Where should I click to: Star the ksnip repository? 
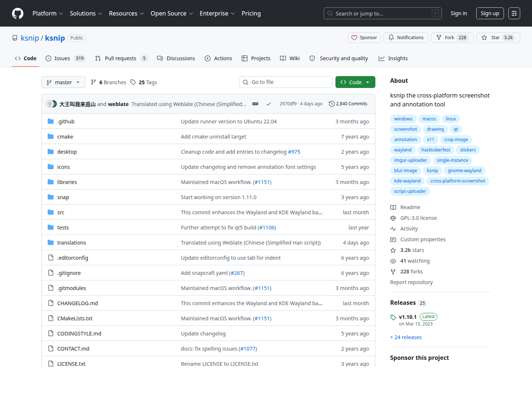coord(498,38)
